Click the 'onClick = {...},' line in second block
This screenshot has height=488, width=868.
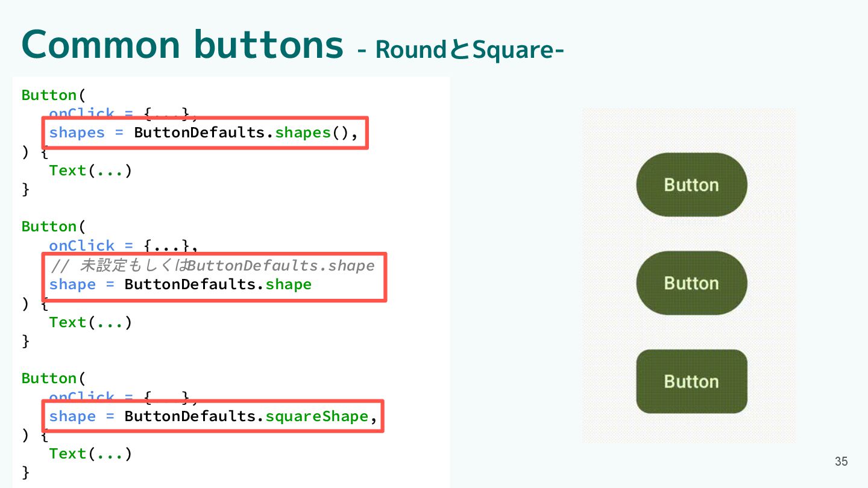tap(124, 246)
